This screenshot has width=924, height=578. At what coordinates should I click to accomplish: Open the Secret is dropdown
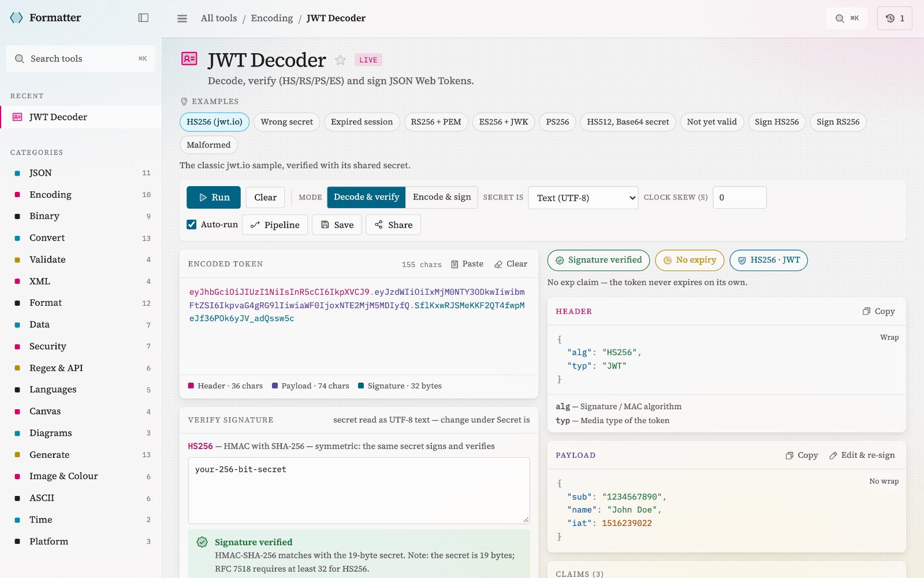(583, 198)
